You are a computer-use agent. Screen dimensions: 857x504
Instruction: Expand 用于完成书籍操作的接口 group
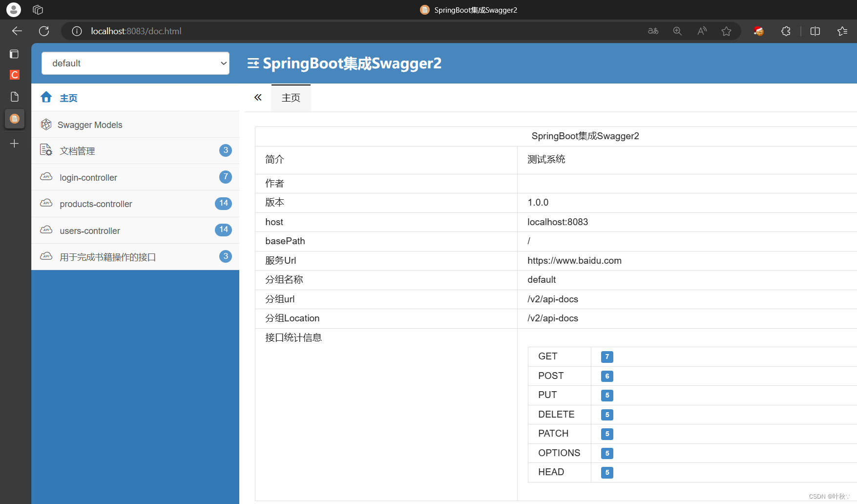click(x=135, y=257)
